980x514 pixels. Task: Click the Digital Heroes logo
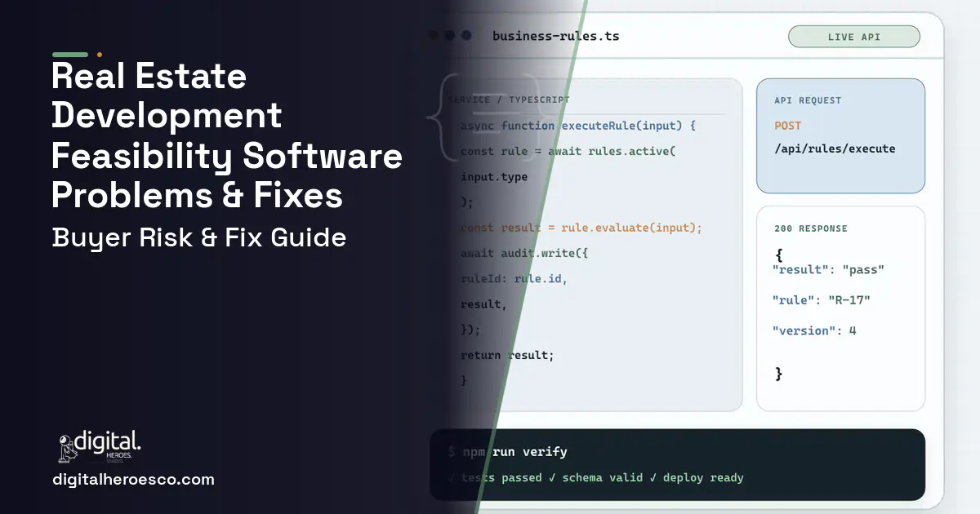coord(100,446)
